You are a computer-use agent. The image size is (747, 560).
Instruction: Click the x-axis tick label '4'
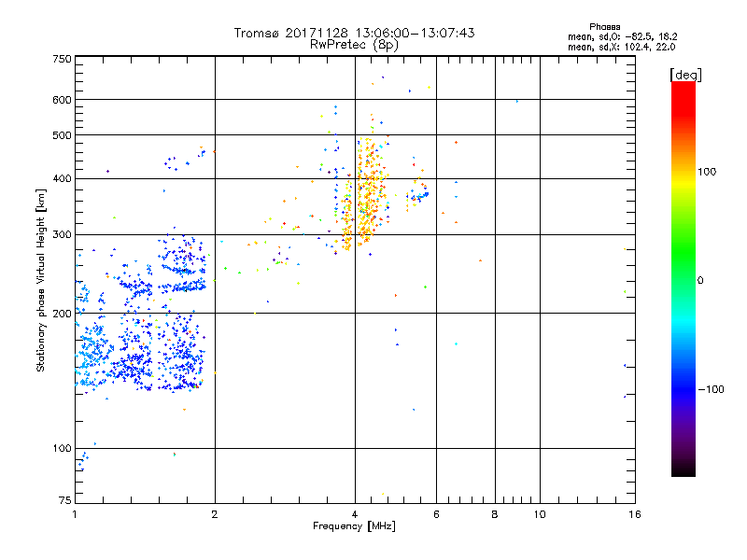point(355,514)
